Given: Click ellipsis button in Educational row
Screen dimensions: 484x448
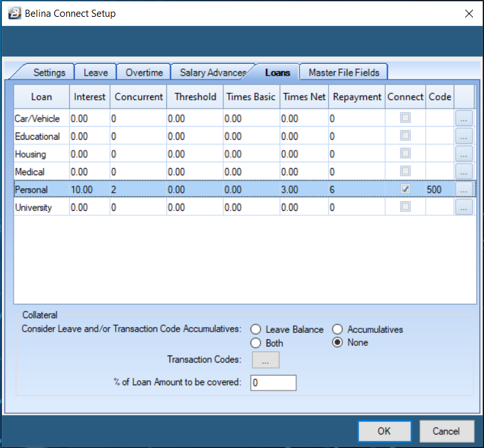Looking at the screenshot, I should (464, 136).
